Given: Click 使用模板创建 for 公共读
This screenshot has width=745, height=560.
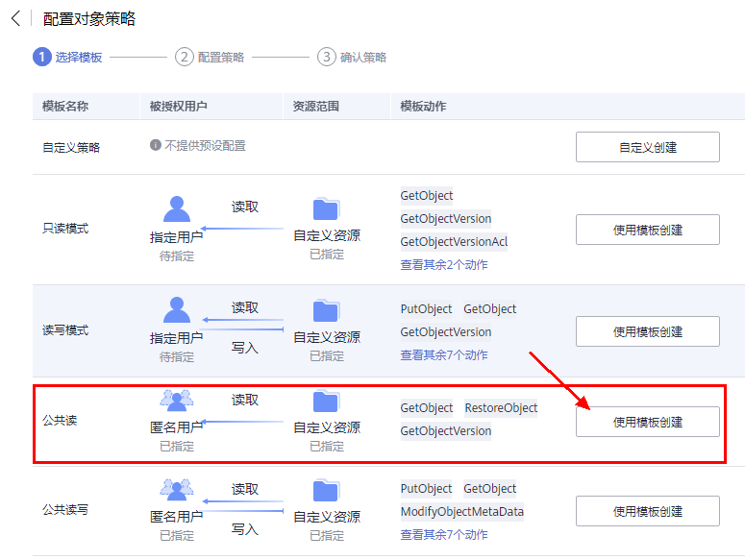Looking at the screenshot, I should pyautogui.click(x=647, y=422).
